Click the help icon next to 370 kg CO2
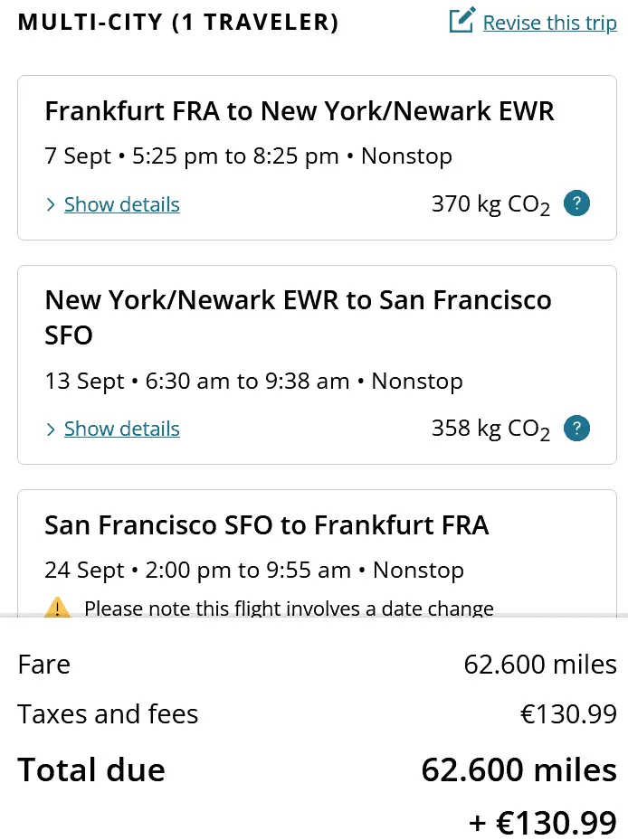 tap(576, 203)
